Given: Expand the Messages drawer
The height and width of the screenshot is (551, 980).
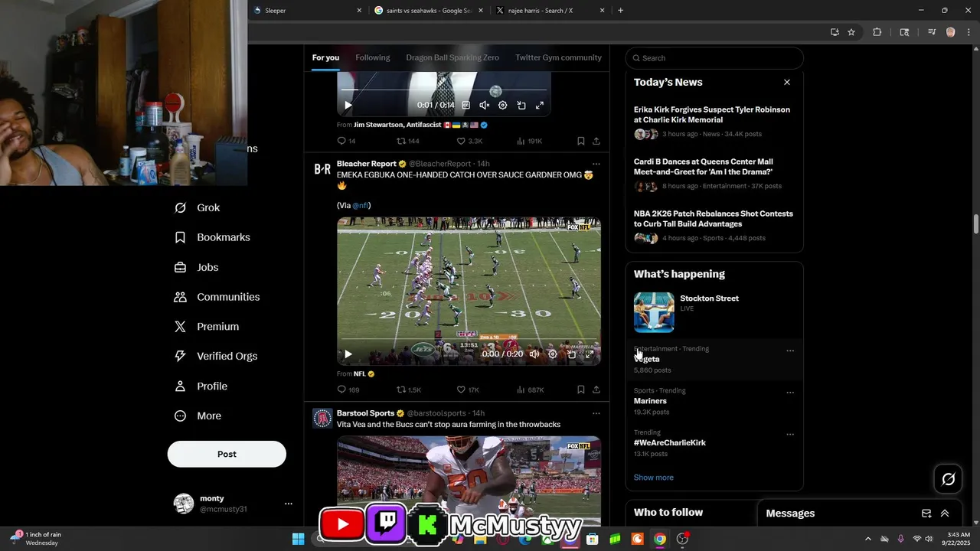Looking at the screenshot, I should pyautogui.click(x=945, y=514).
